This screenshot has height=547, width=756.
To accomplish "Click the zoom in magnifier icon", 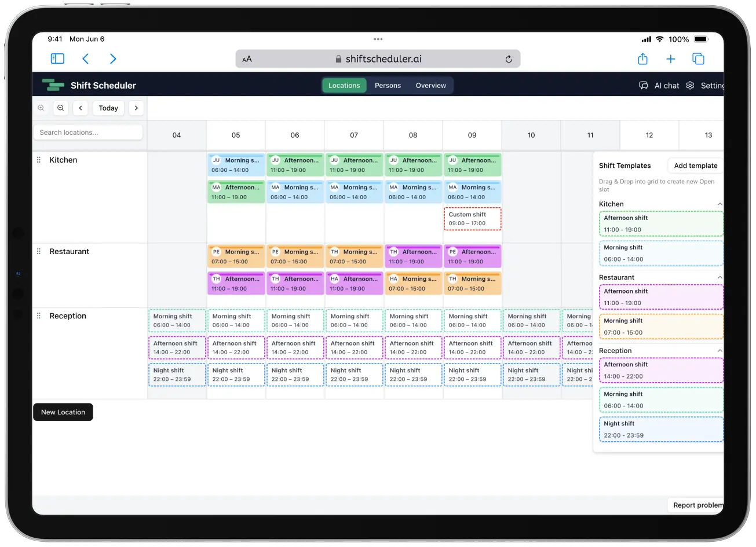I will point(41,108).
